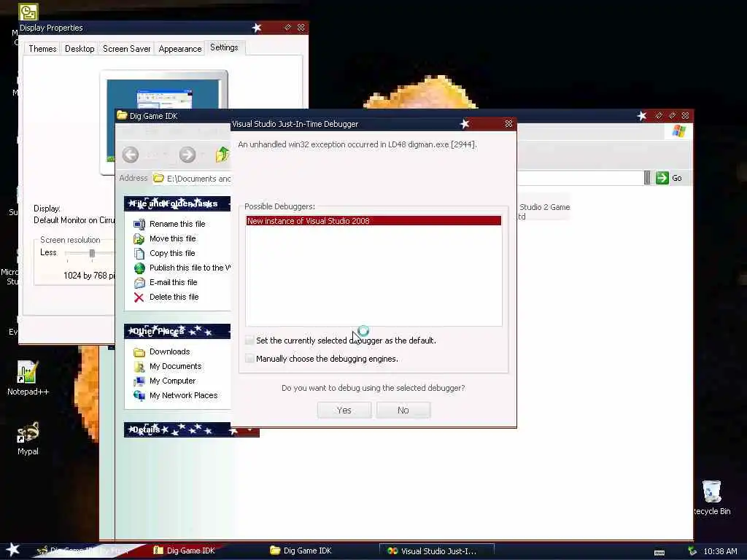Viewport: 747px width, 560px height.
Task: Click the red X Delete icon
Action: click(139, 297)
